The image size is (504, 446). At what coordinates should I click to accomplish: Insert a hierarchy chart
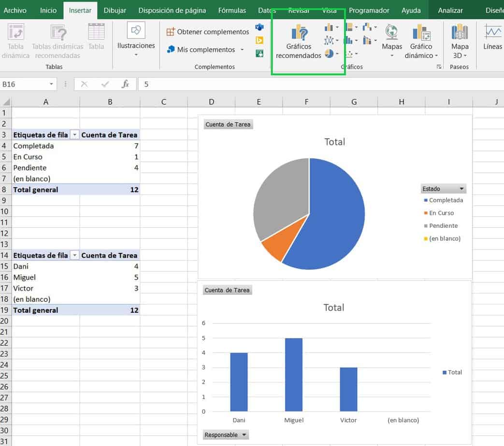pyautogui.click(x=351, y=28)
